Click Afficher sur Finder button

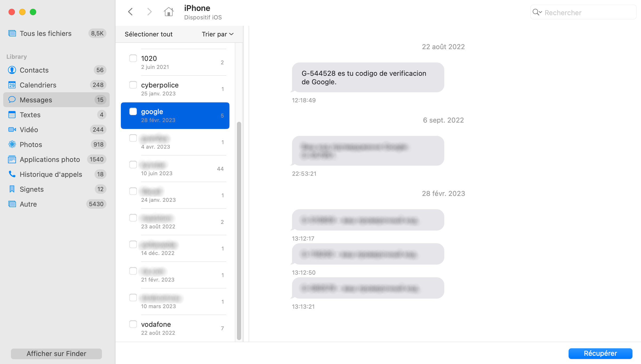tap(56, 353)
